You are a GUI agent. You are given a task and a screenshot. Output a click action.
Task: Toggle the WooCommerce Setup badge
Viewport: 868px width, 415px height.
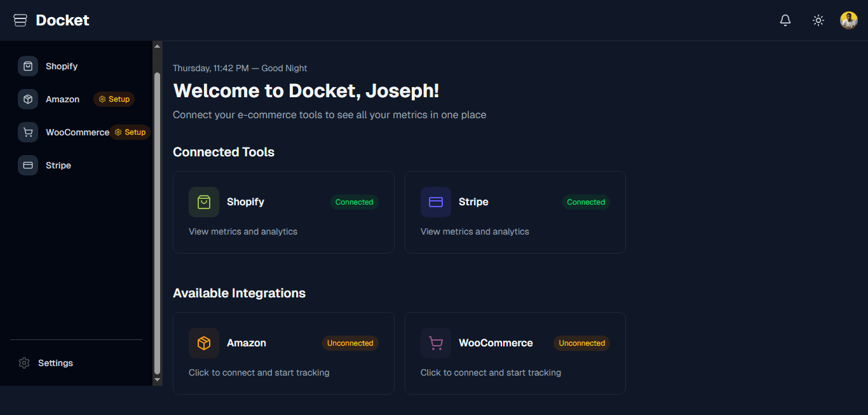[x=130, y=132]
